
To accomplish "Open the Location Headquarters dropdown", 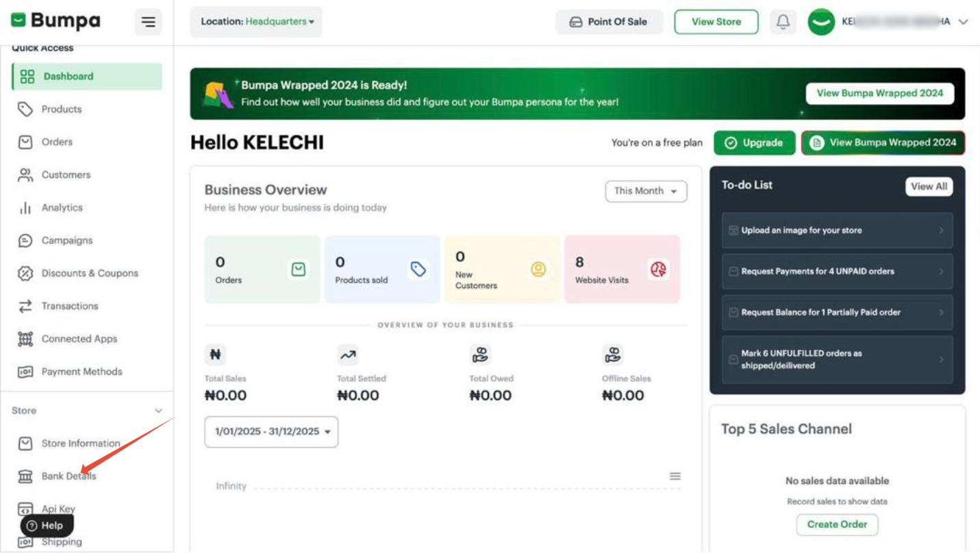I will pos(256,22).
